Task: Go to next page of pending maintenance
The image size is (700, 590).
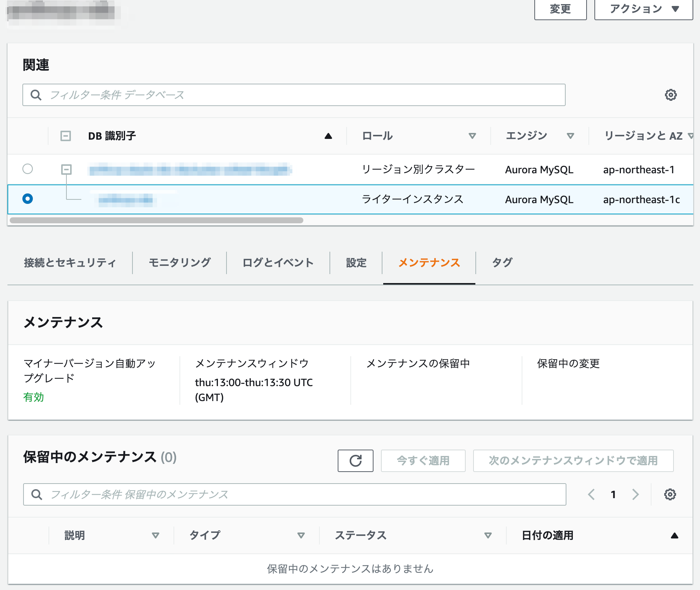Action: click(635, 494)
